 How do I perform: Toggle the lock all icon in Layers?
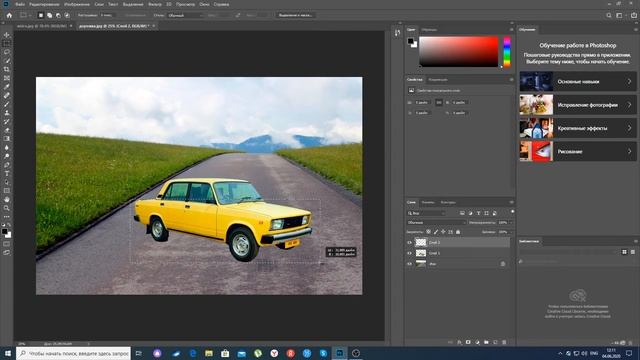pyautogui.click(x=458, y=232)
